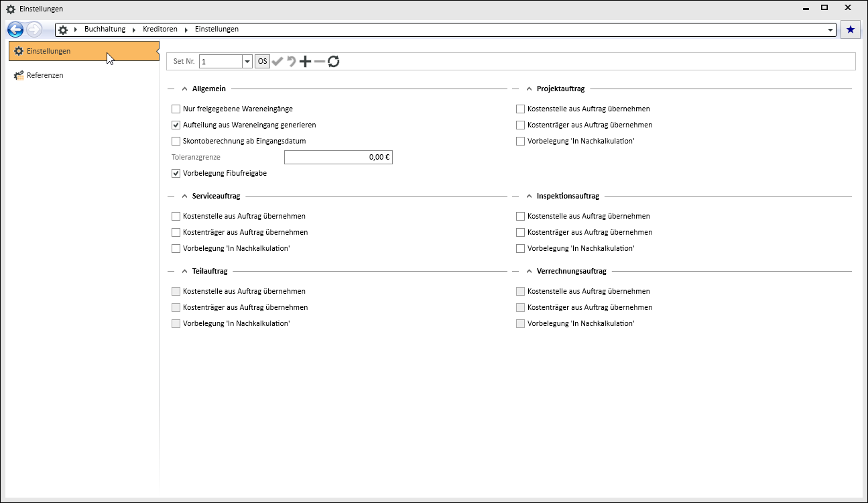This screenshot has height=503, width=868.
Task: Open the Set Nr. dropdown arrow
Action: [247, 62]
